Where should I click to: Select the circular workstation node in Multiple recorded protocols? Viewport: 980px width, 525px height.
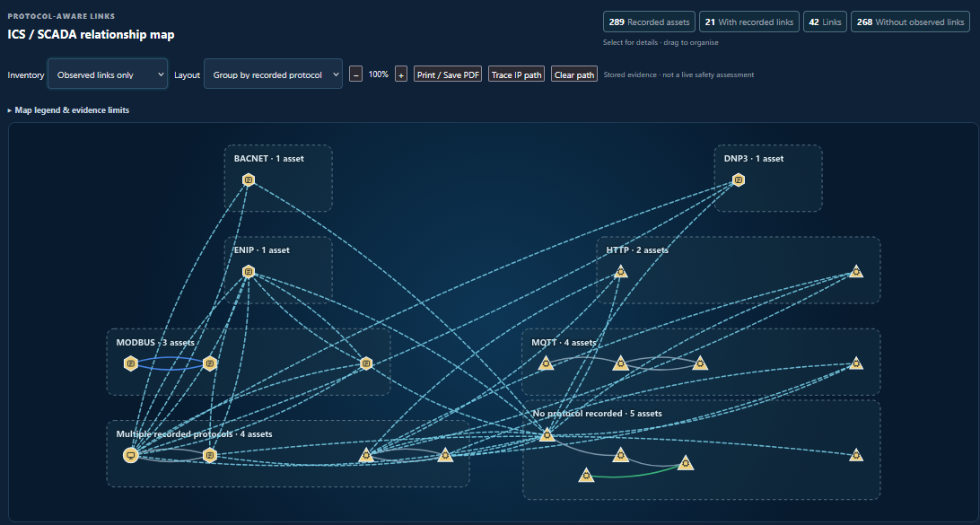[131, 455]
